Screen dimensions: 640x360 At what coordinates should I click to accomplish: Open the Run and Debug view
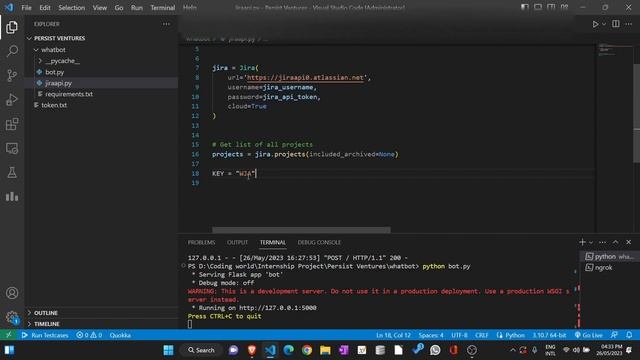click(12, 100)
